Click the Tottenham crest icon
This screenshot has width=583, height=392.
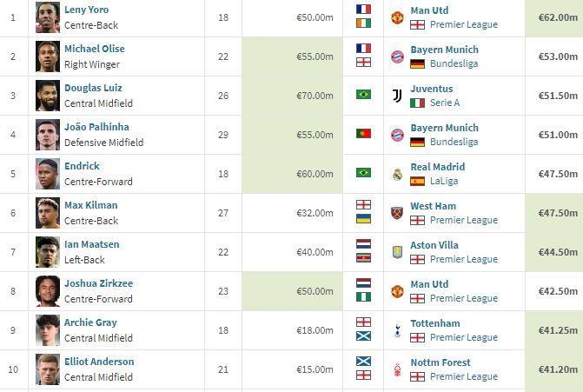[x=397, y=330]
